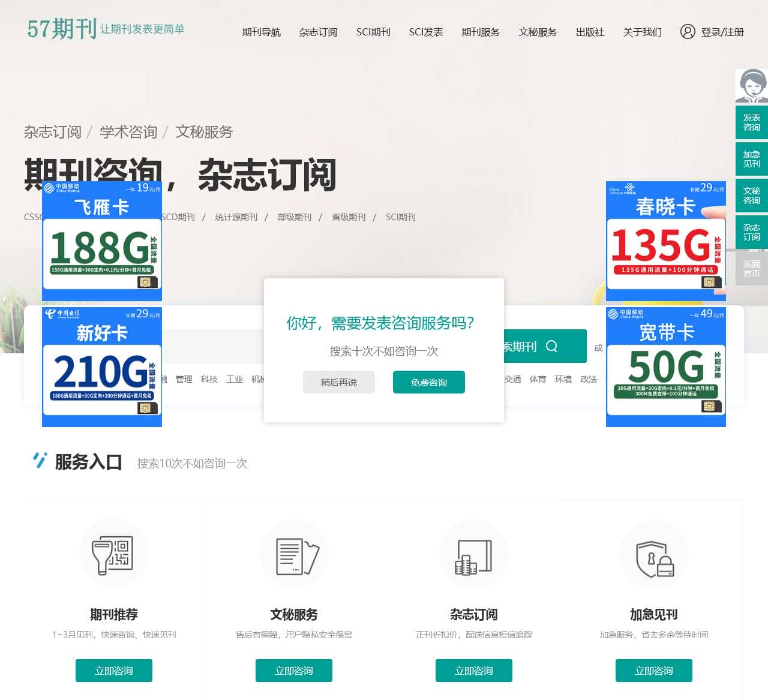Screen dimensions: 768x700
Task: Click the search magnifier icon
Action: point(551,346)
